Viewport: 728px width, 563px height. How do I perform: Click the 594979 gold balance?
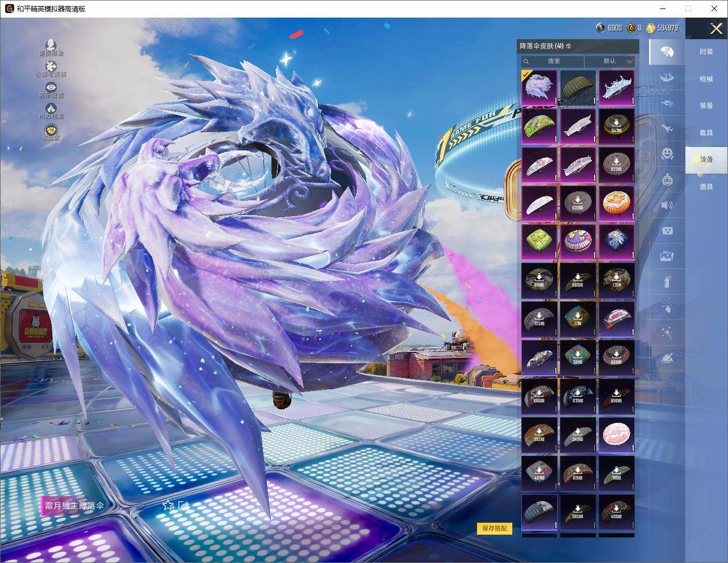(667, 28)
